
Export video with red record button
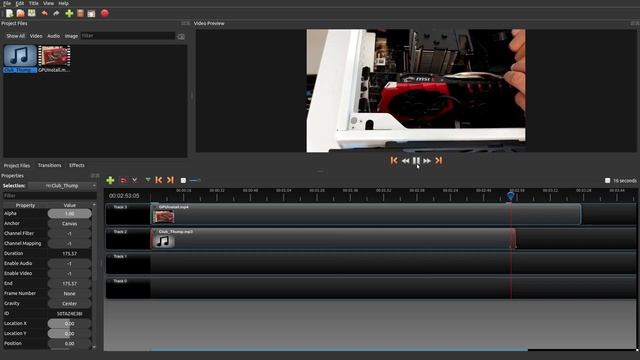(104, 13)
